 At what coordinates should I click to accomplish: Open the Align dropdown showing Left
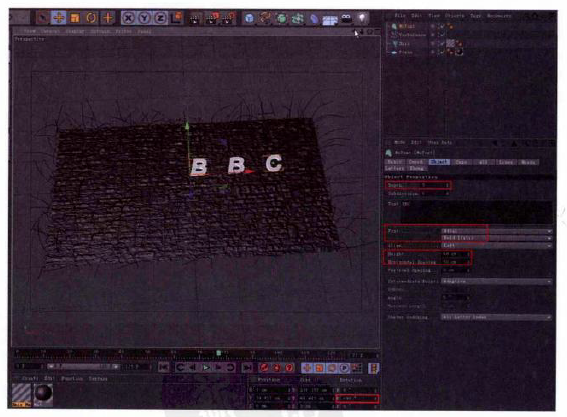[x=496, y=246]
